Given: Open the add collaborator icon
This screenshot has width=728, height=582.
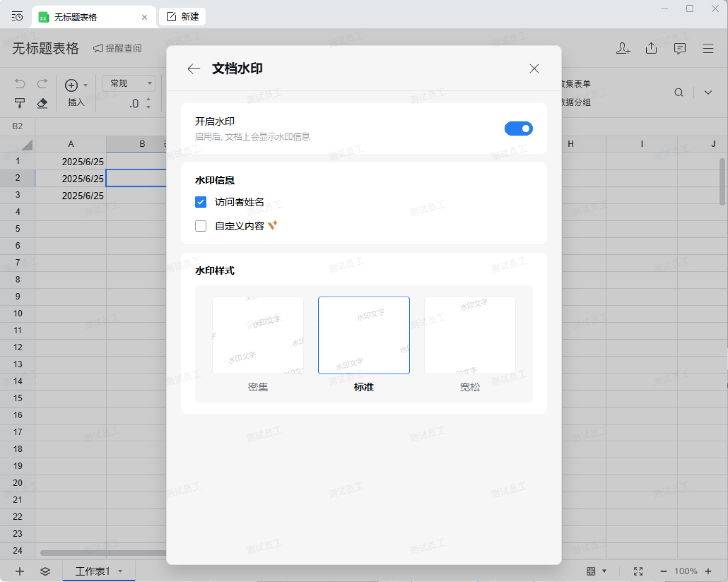Looking at the screenshot, I should tap(623, 48).
